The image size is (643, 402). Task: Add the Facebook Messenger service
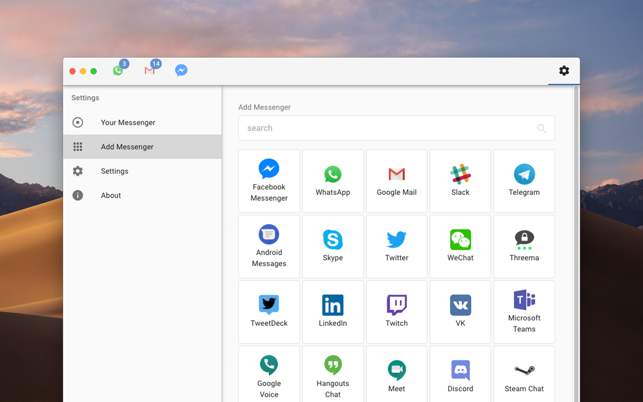pos(269,181)
